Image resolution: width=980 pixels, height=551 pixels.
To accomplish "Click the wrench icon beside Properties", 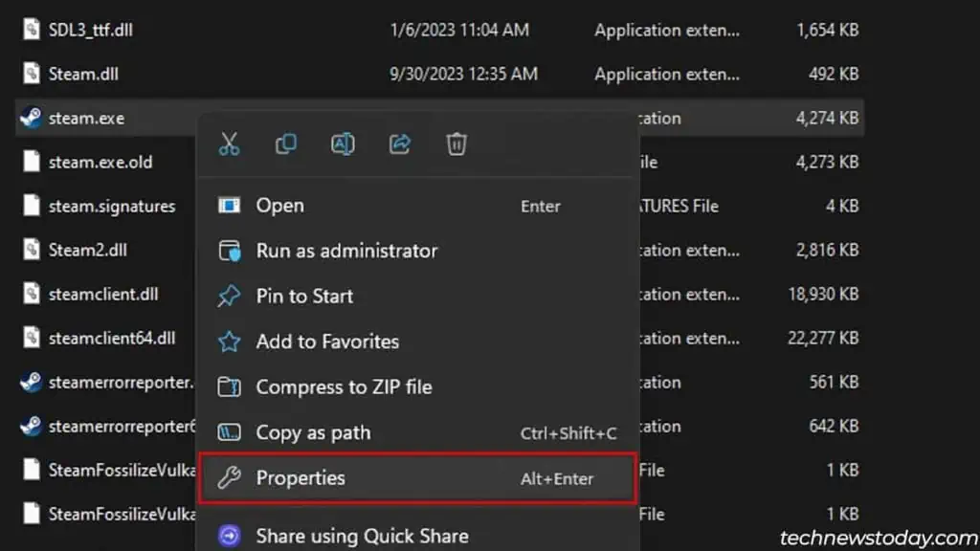I will click(x=230, y=477).
